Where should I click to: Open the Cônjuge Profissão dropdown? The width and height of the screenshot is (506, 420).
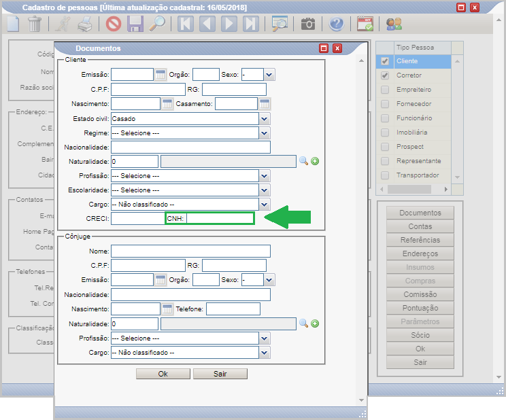(265, 338)
